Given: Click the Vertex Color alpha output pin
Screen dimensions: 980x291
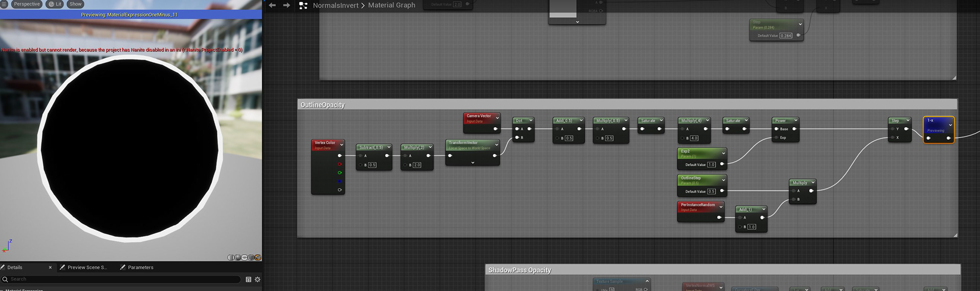Looking at the screenshot, I should [x=339, y=190].
